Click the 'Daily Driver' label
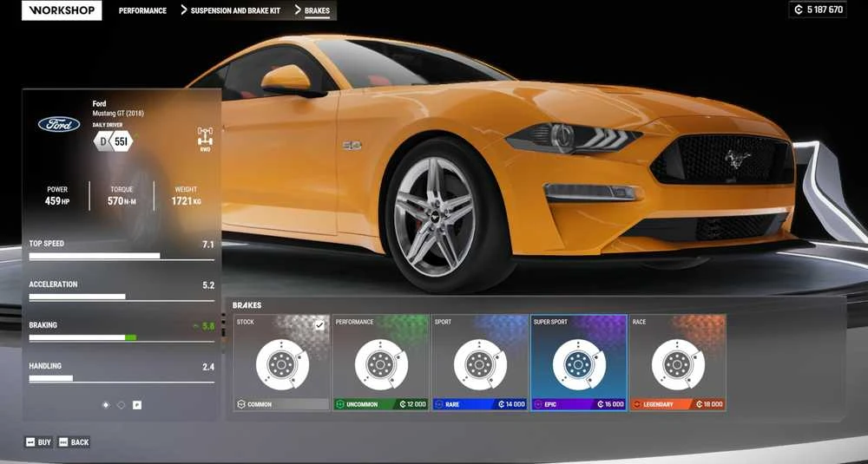The height and width of the screenshot is (464, 868). pyautogui.click(x=108, y=125)
